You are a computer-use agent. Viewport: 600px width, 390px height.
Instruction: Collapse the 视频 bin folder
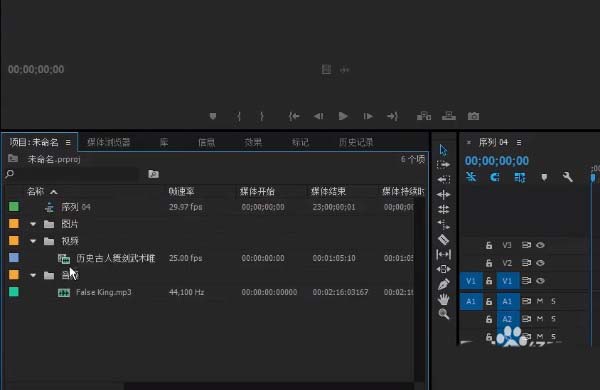(x=33, y=241)
